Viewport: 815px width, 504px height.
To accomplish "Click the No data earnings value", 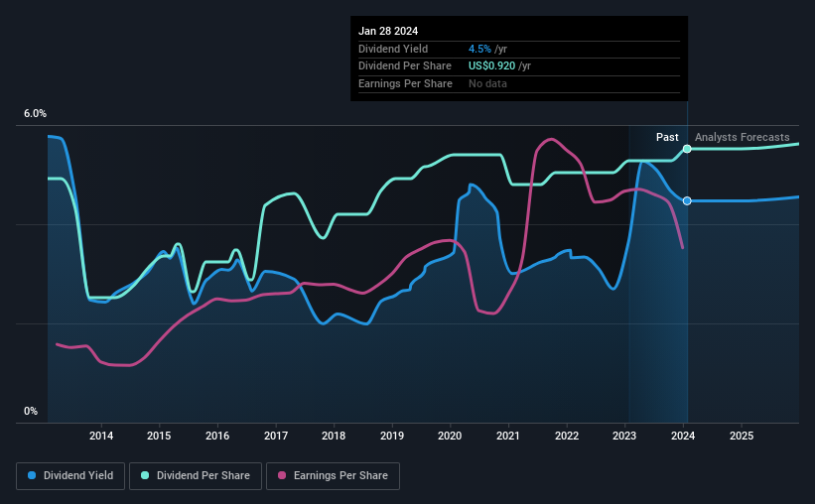I will click(x=487, y=83).
